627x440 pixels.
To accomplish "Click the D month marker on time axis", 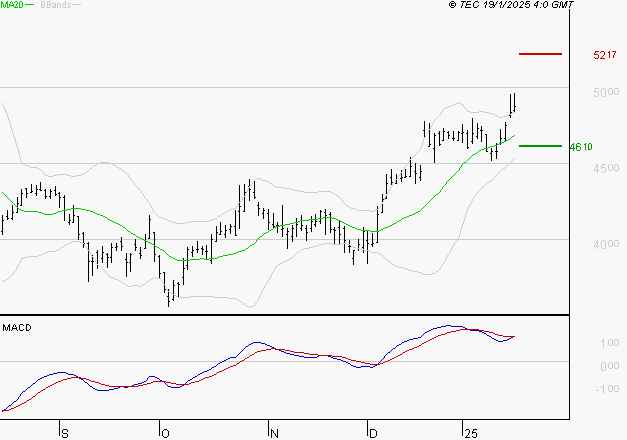I will point(373,433).
